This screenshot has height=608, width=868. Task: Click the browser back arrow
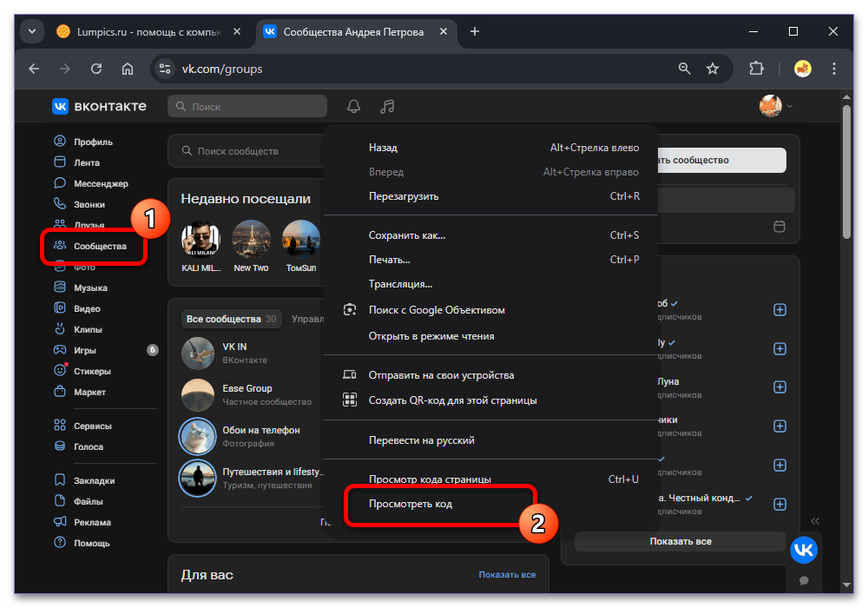(35, 69)
